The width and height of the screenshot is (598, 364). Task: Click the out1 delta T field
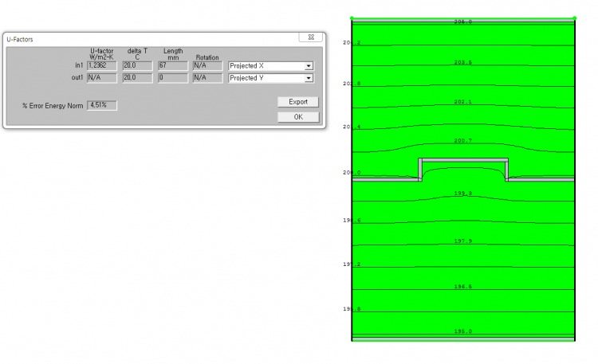(137, 78)
